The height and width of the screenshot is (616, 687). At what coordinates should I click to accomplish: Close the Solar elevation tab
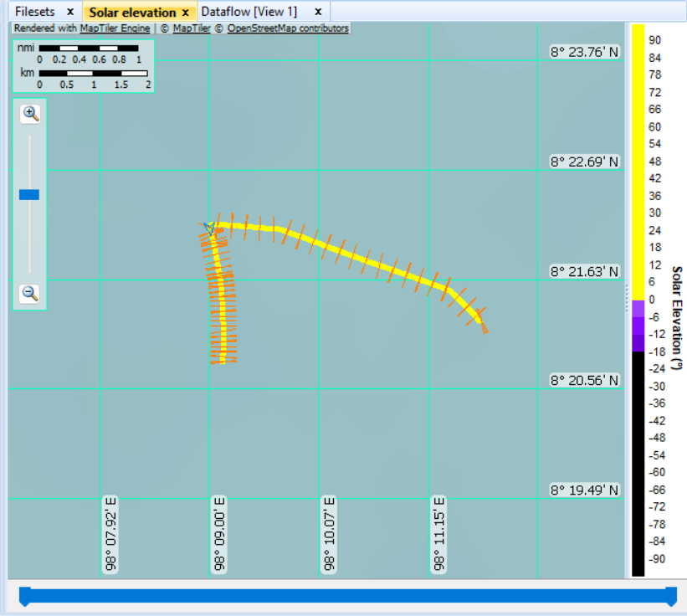186,13
